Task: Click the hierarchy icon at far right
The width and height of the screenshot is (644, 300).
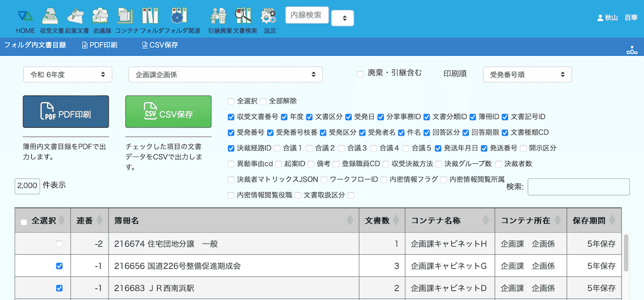Action: tap(632, 50)
